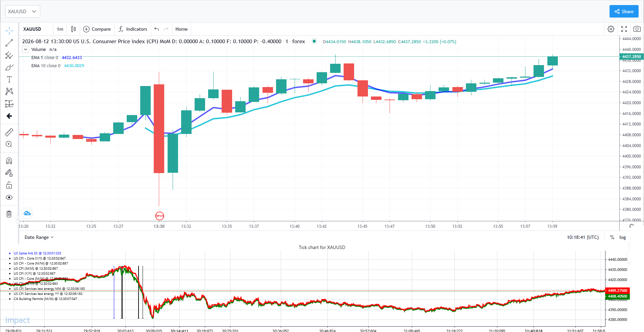Screen dimensions: 644x332
Task: Click the US Spike Arb ES event entry
Action: coord(37,253)
